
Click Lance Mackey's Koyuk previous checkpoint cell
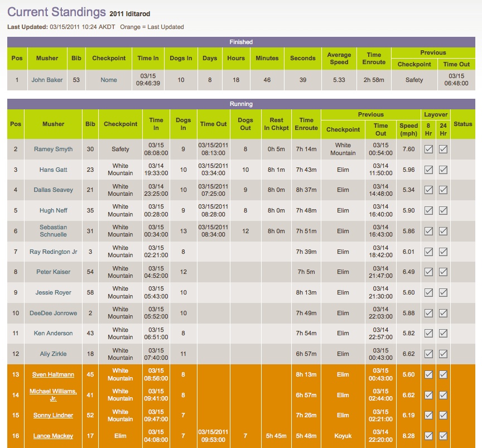pyautogui.click(x=343, y=436)
